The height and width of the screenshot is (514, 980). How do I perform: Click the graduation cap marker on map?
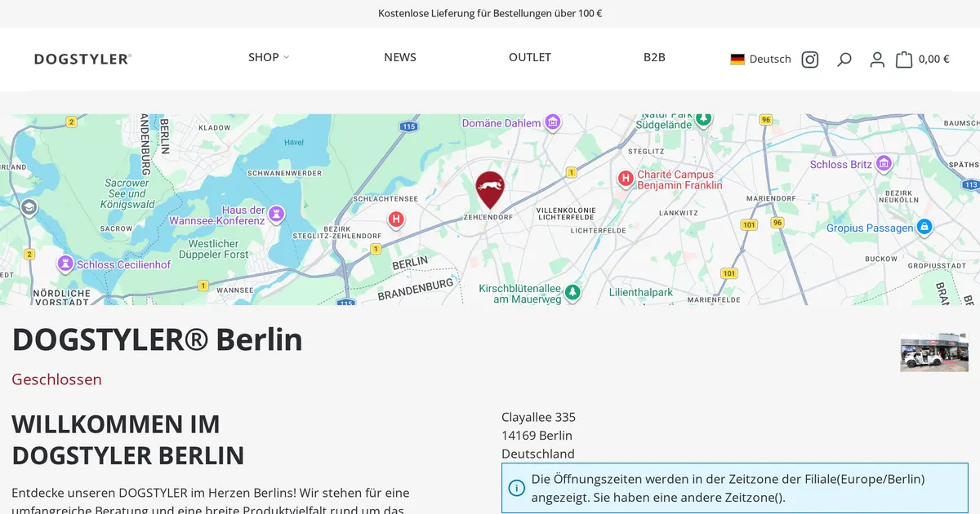coord(29,207)
